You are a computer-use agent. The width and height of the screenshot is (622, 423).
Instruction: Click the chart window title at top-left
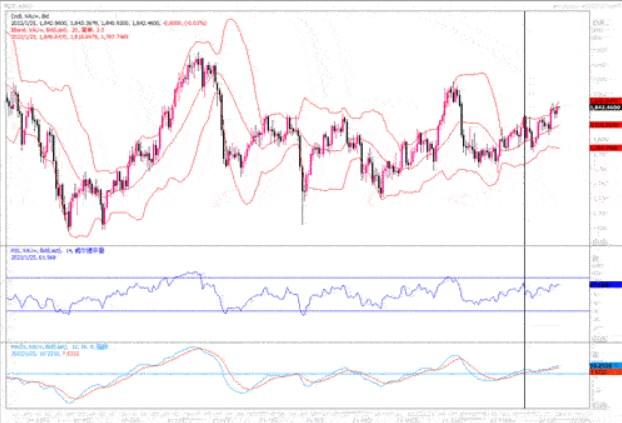pos(20,7)
